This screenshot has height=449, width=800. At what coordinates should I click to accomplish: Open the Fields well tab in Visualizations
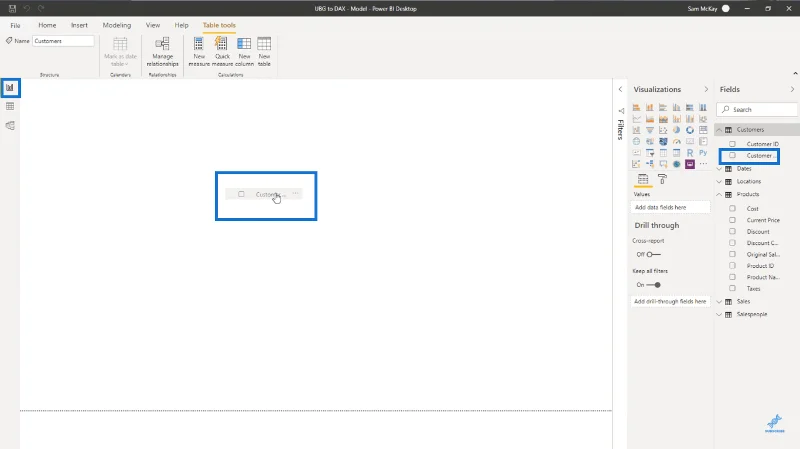point(643,179)
